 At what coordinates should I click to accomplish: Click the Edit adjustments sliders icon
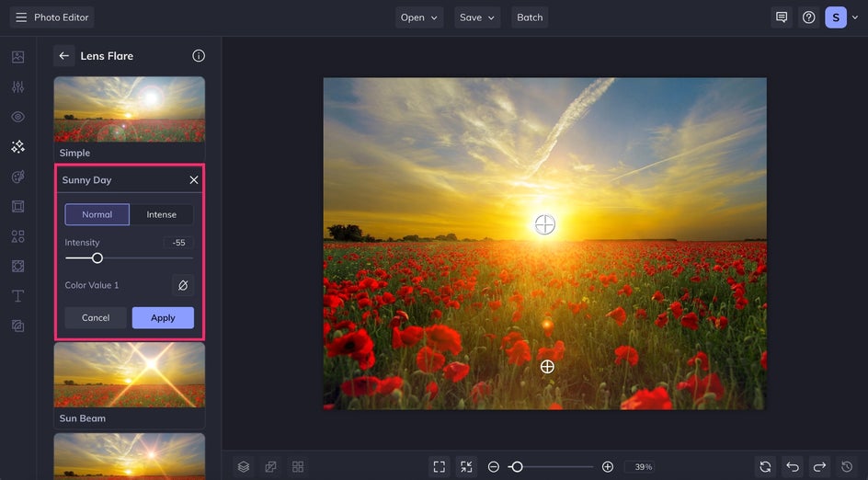tap(17, 86)
